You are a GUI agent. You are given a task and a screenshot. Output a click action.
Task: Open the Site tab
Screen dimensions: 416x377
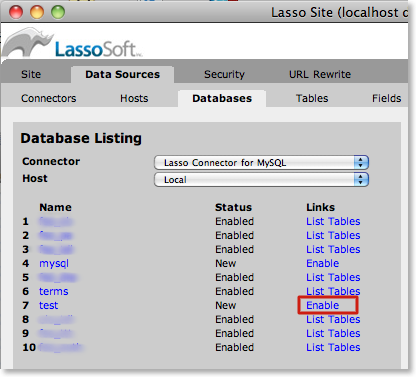tap(31, 74)
